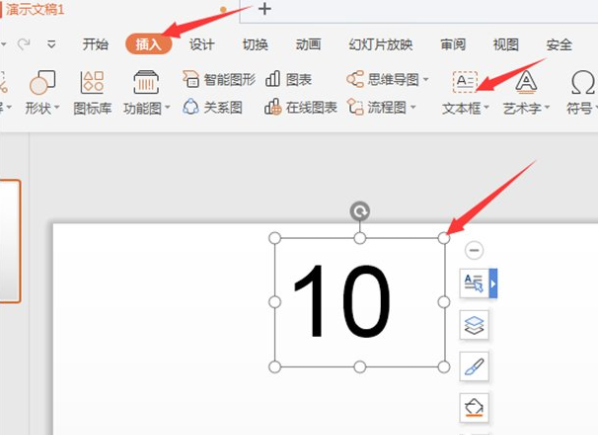This screenshot has height=435, width=598.
Task: Open Online Charts (在线图表)
Action: [301, 107]
